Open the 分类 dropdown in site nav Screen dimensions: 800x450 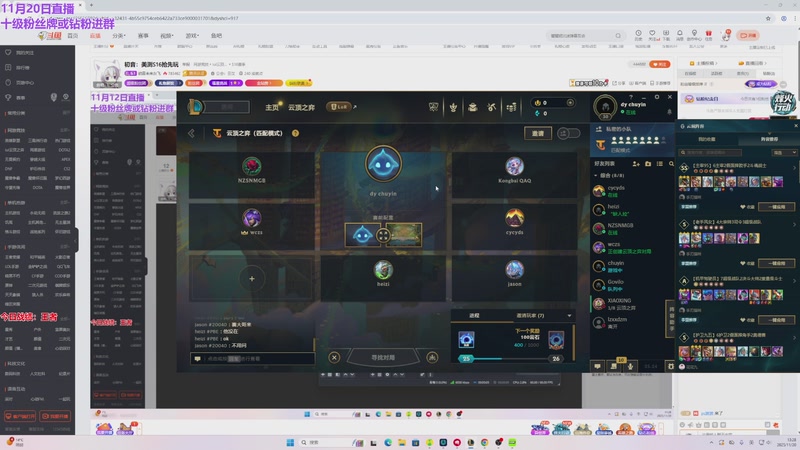[x=118, y=36]
